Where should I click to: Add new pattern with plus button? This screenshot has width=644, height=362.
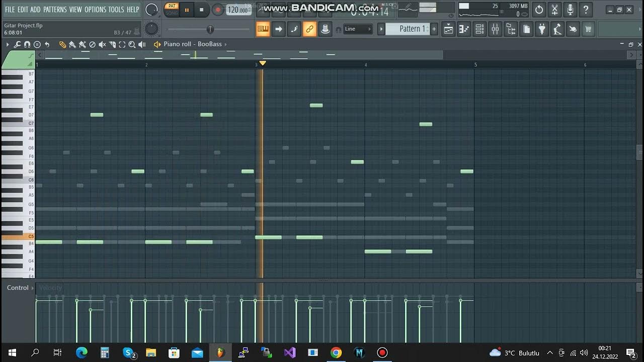pyautogui.click(x=434, y=29)
